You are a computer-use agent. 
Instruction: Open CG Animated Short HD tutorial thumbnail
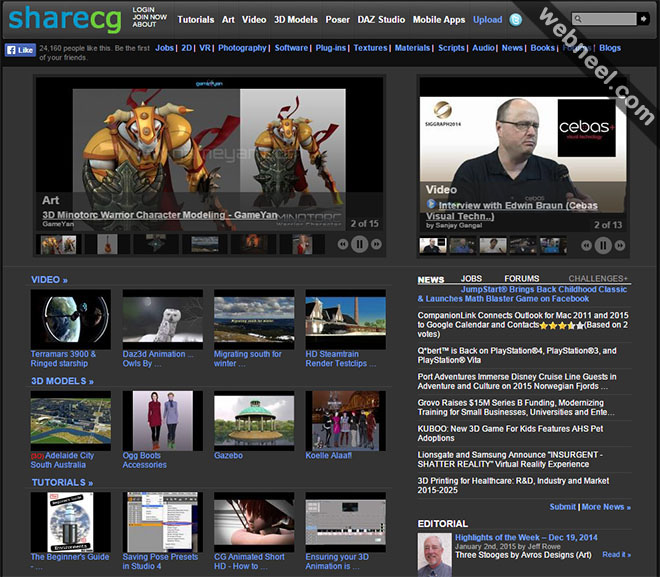click(254, 522)
